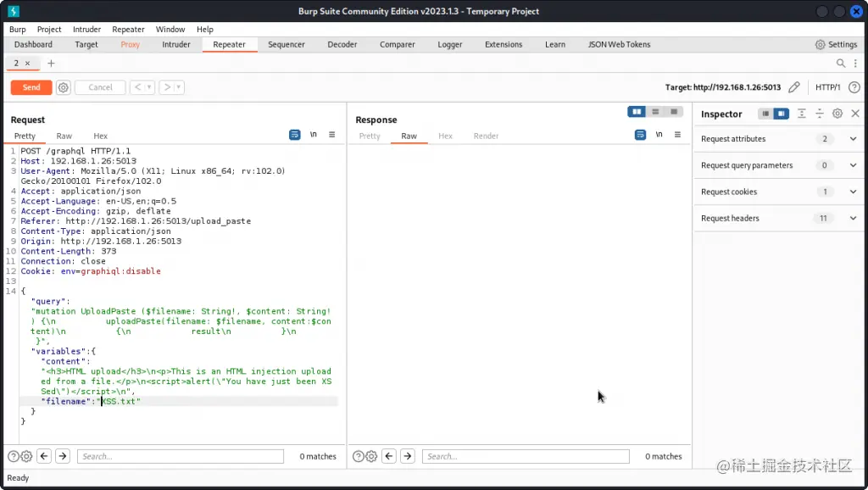
Task: Toggle response non-printable characters \n button
Action: tap(659, 135)
